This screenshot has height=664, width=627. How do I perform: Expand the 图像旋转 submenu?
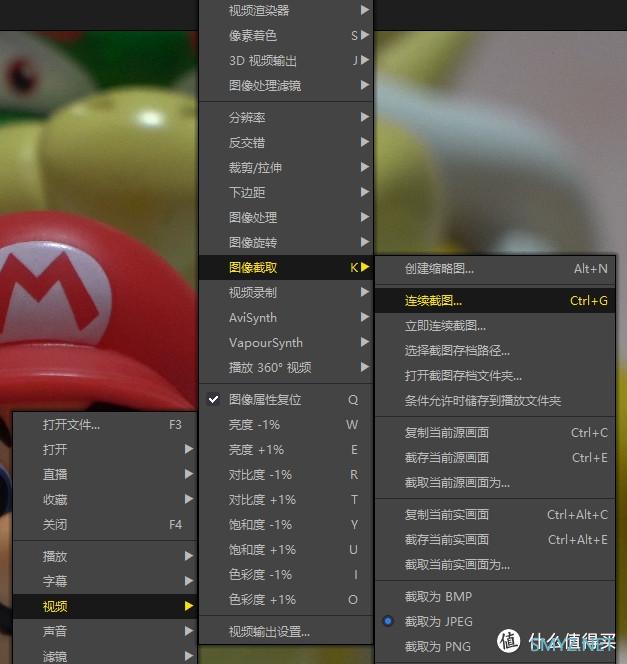tap(253, 242)
